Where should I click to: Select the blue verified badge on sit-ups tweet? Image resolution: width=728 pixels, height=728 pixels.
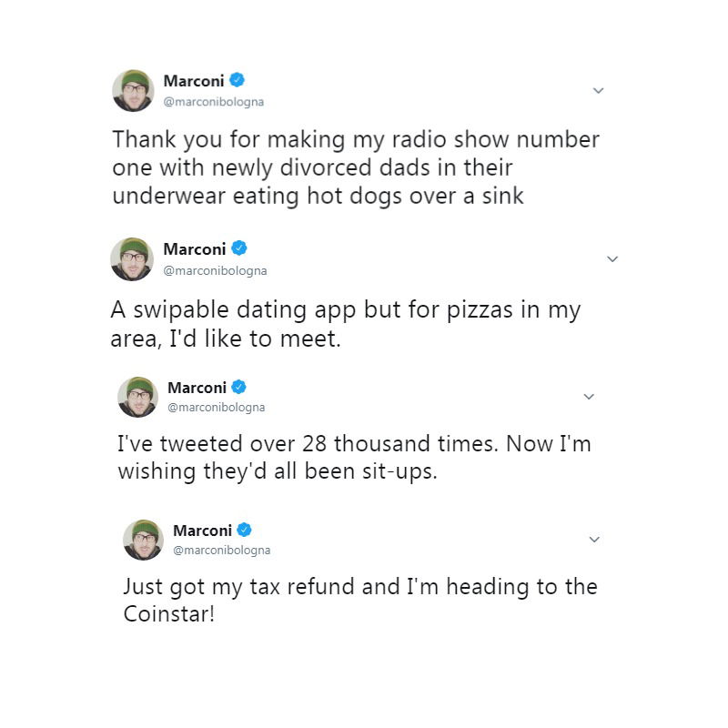click(238, 387)
